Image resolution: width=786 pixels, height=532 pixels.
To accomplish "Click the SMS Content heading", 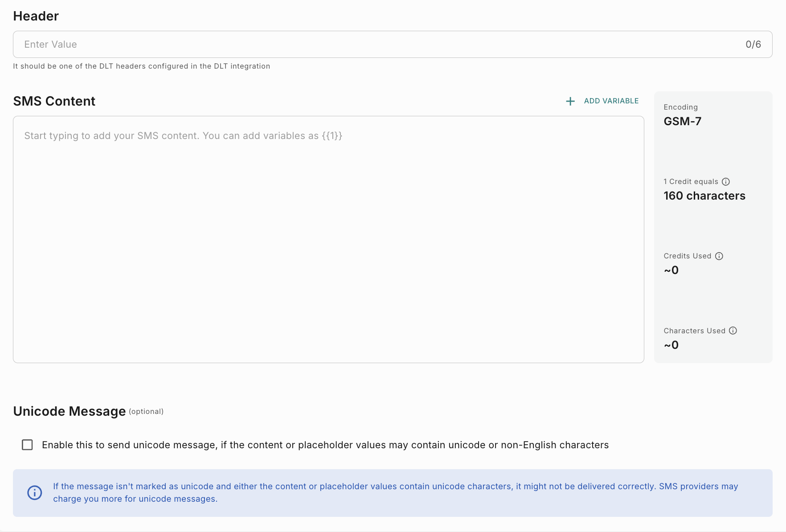I will tap(54, 101).
